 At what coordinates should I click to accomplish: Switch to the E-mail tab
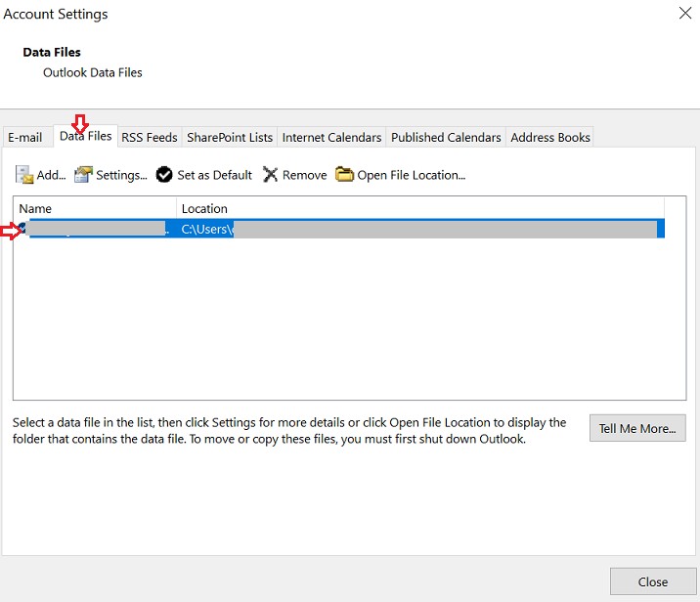(x=25, y=137)
